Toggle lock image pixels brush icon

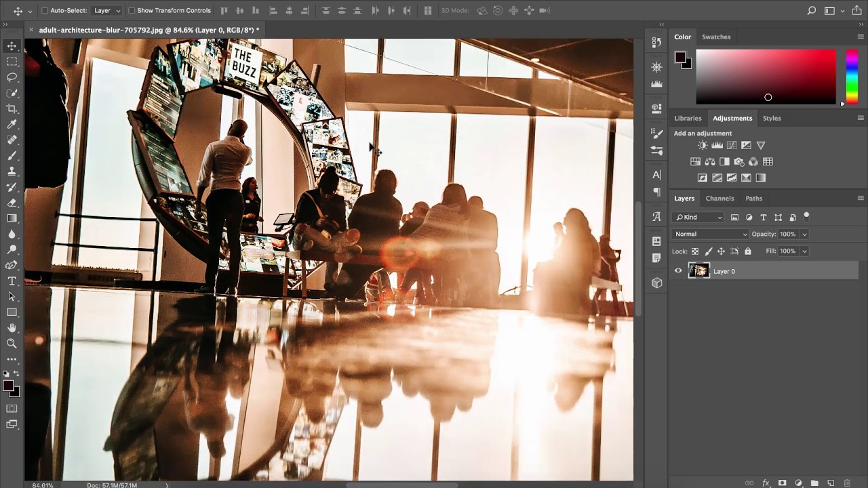click(x=708, y=251)
